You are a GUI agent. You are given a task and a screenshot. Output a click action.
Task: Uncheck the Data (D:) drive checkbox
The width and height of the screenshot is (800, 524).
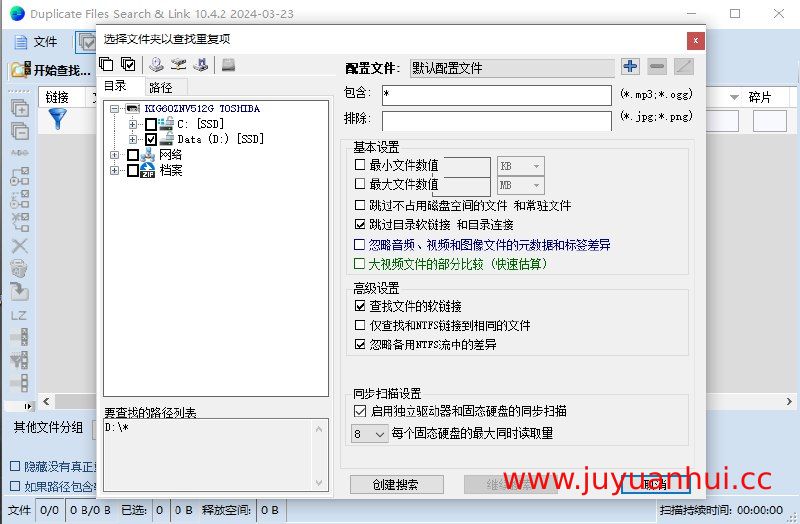pos(151,139)
